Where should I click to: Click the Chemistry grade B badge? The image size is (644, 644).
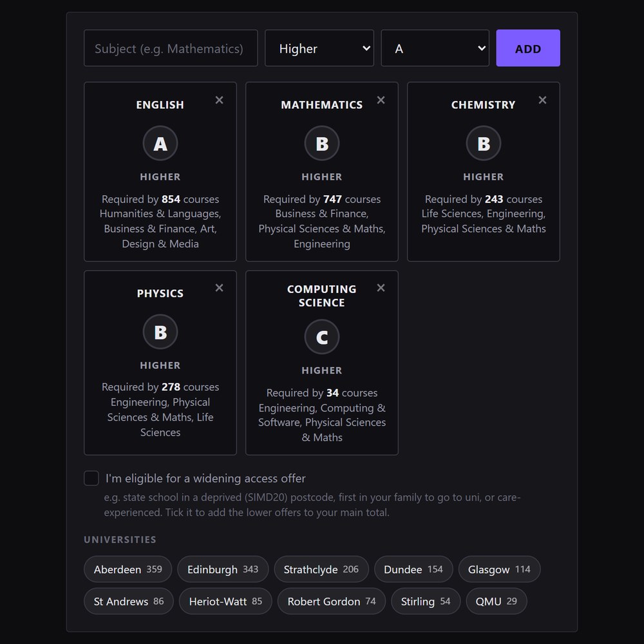click(484, 144)
